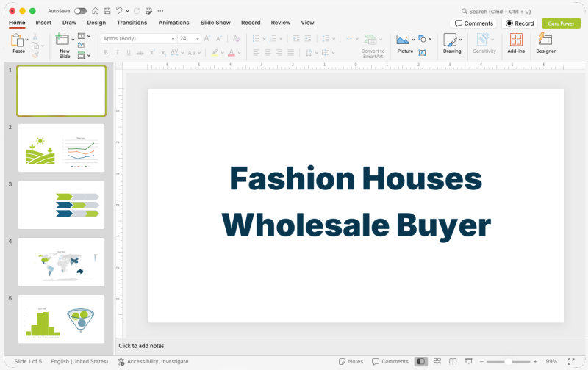Insert a New Slide
Screen dimensions: 588x370
(62, 39)
